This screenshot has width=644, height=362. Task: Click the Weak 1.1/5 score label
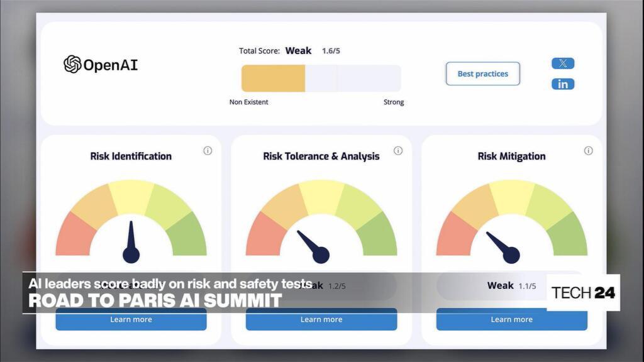[x=511, y=286]
